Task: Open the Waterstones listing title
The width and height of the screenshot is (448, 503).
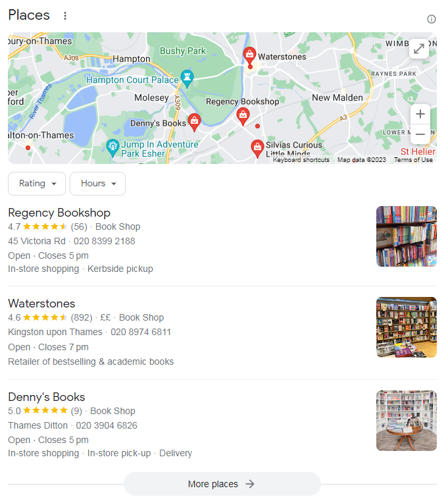Action: [41, 304]
